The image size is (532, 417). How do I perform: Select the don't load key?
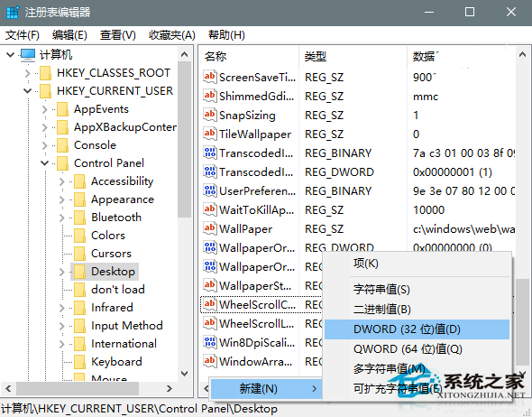click(x=118, y=290)
